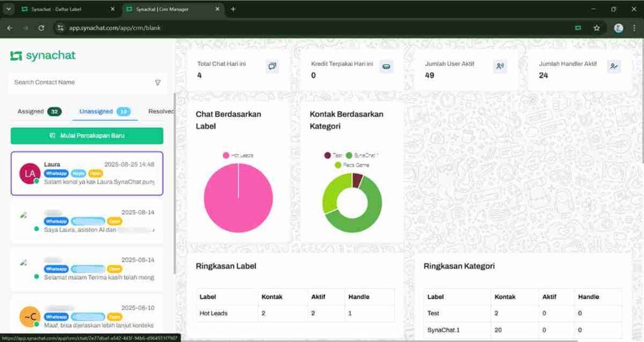
Task: Click the Test row in Ringkasan Kategori
Action: pyautogui.click(x=523, y=313)
